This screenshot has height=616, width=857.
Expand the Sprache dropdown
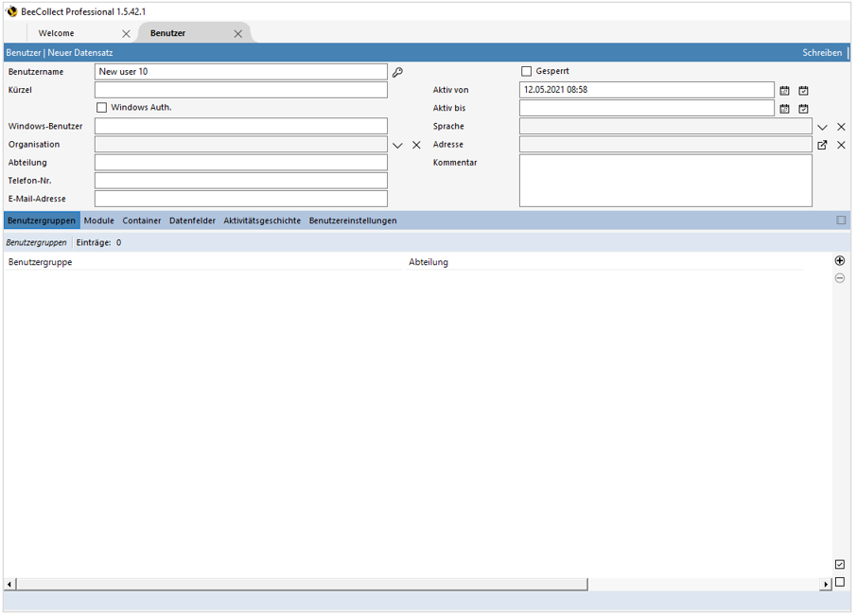[x=822, y=127]
